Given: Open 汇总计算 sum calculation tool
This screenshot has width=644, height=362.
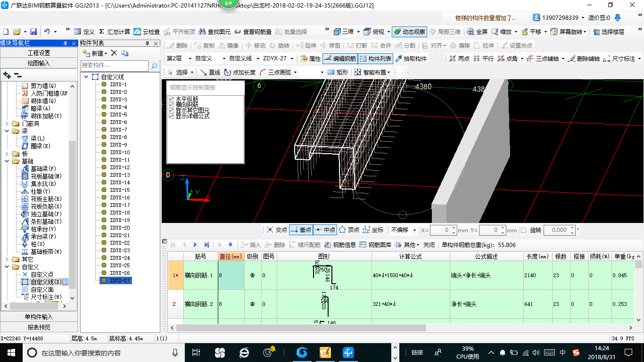Looking at the screenshot, I should [114, 32].
